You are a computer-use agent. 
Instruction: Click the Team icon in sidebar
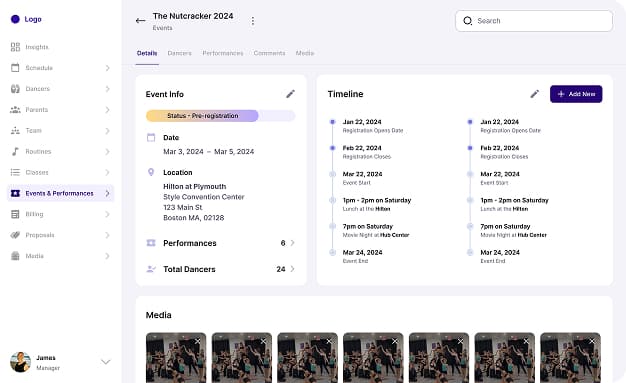pyautogui.click(x=15, y=131)
